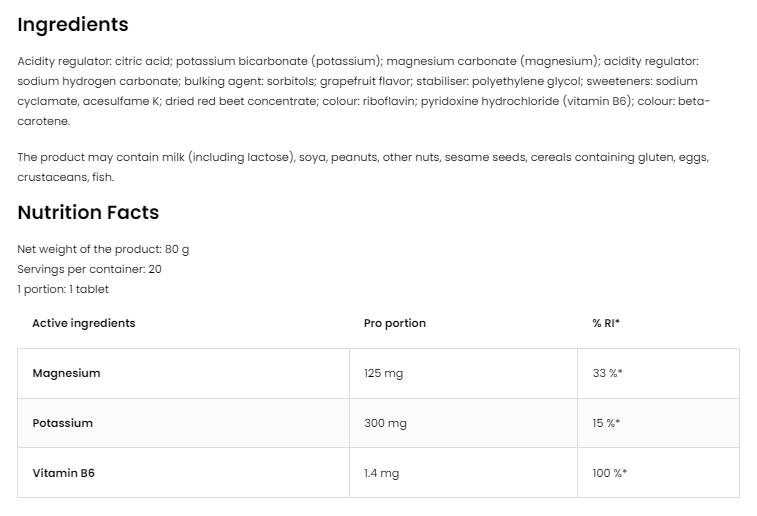Image resolution: width=757 pixels, height=516 pixels.
Task: Click the Ingredients heading
Action: 73,25
